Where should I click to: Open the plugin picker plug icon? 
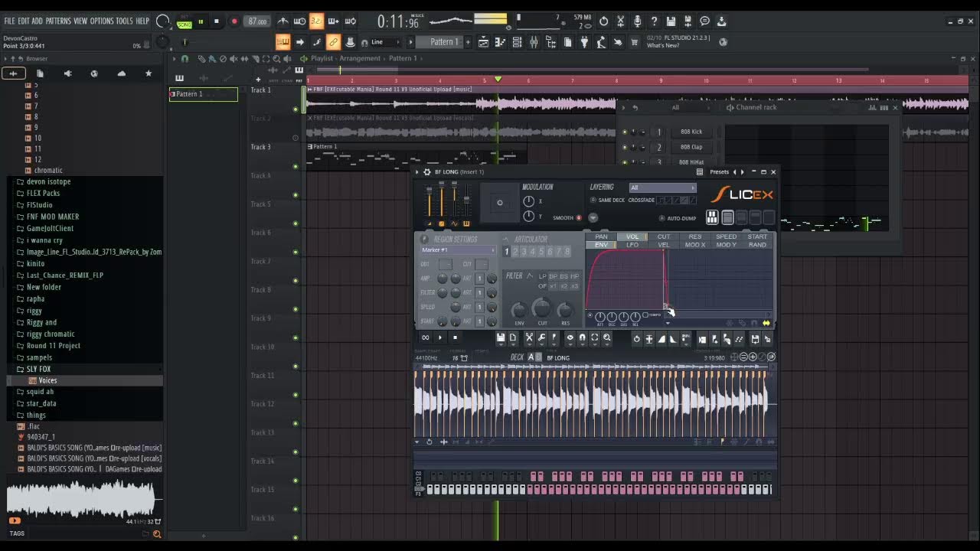click(x=584, y=42)
